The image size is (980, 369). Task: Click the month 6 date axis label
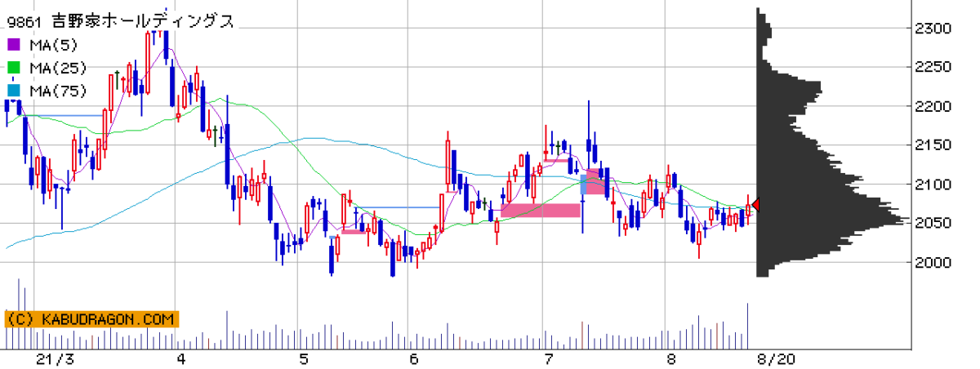[x=414, y=359]
